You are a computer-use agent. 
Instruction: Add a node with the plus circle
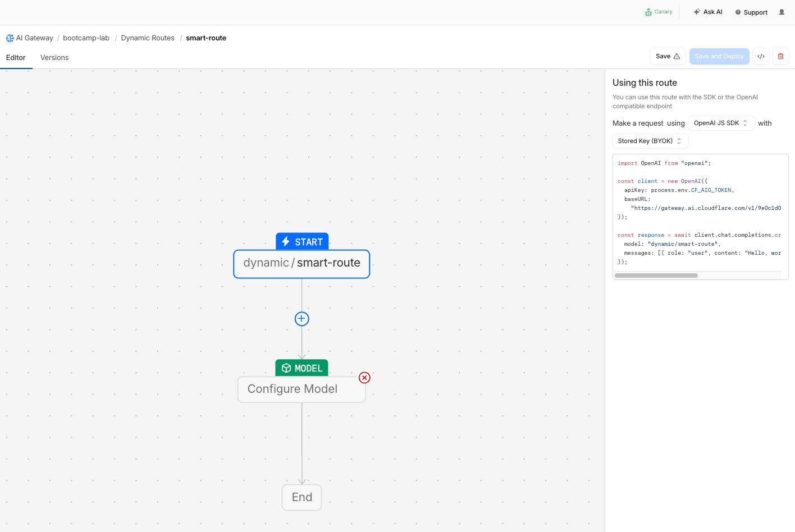click(302, 319)
